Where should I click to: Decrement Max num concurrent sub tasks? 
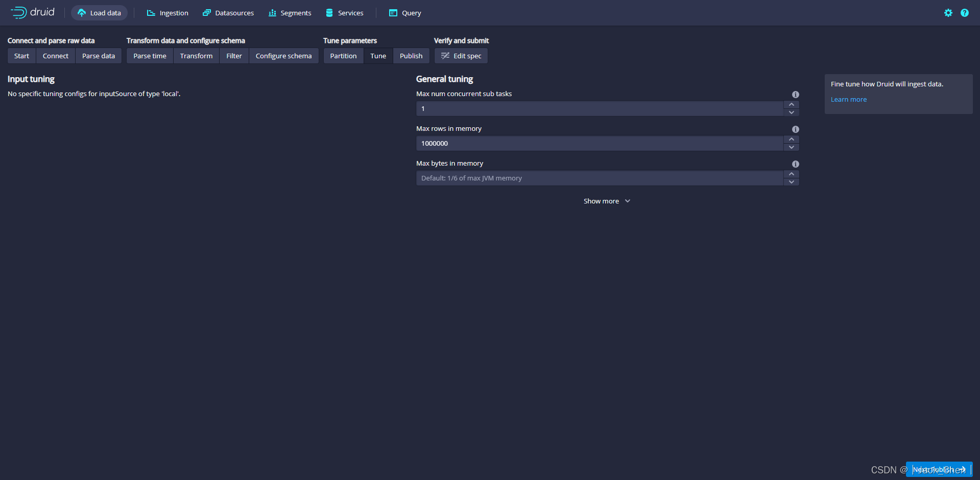coord(792,112)
